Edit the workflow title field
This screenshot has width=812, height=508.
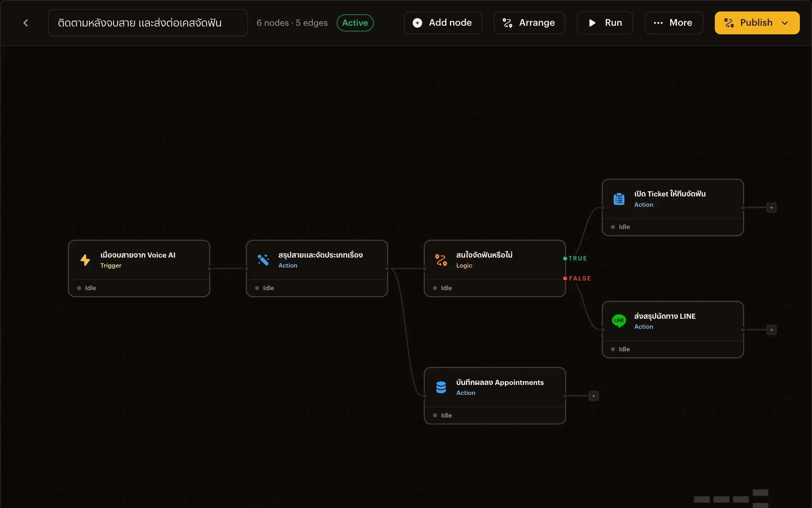point(148,23)
